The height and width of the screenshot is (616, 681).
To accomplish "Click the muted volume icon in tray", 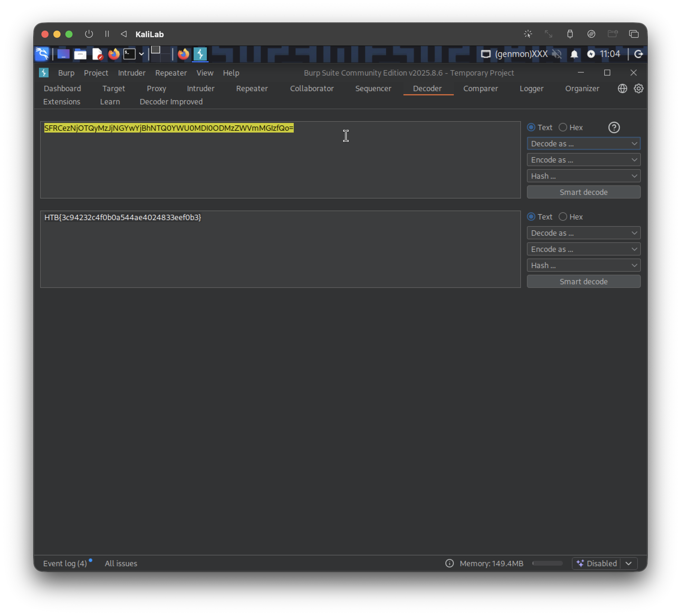I will [557, 54].
